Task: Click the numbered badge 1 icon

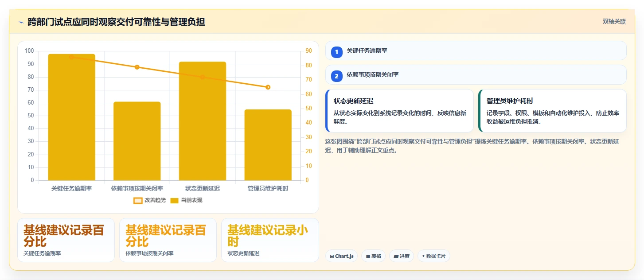Action: pos(336,52)
